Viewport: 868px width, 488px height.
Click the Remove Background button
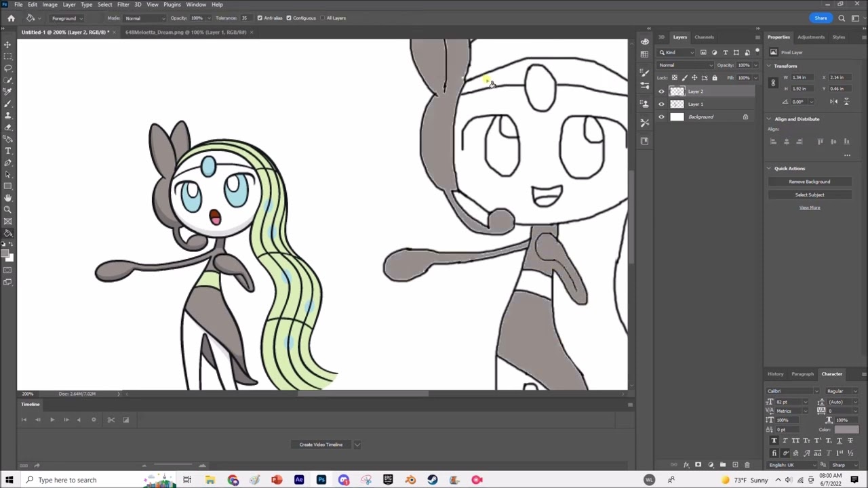click(810, 182)
